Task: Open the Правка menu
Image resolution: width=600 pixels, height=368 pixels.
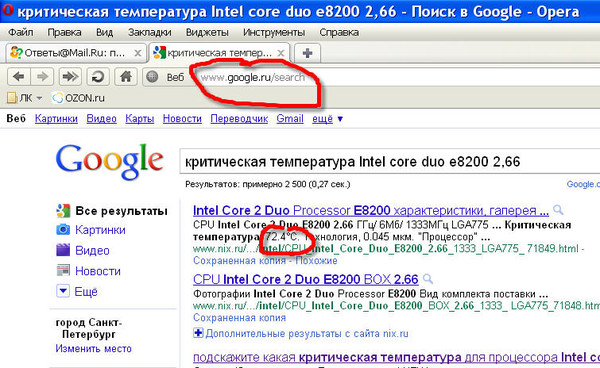Action: tap(64, 33)
